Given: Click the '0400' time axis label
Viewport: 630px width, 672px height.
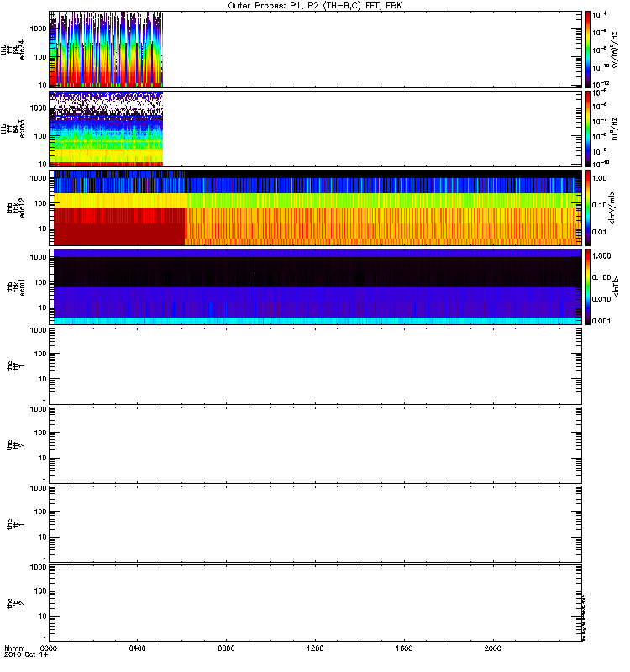Looking at the screenshot, I should click(x=137, y=648).
